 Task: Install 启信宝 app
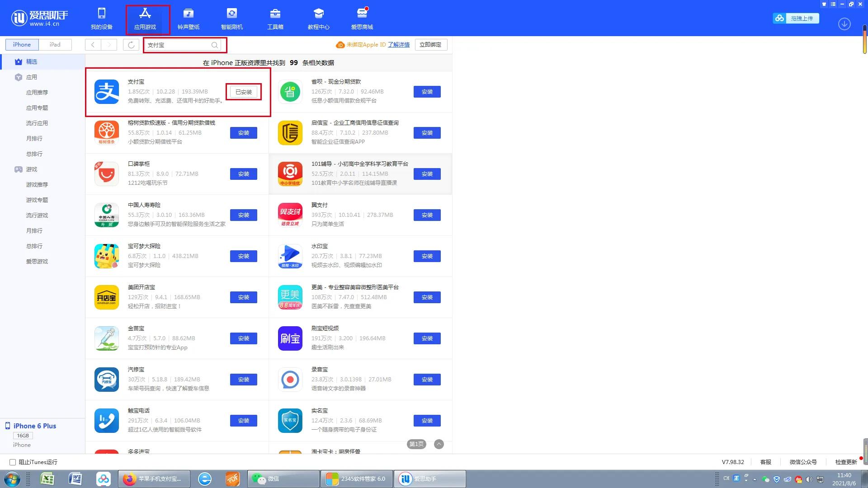[427, 133]
